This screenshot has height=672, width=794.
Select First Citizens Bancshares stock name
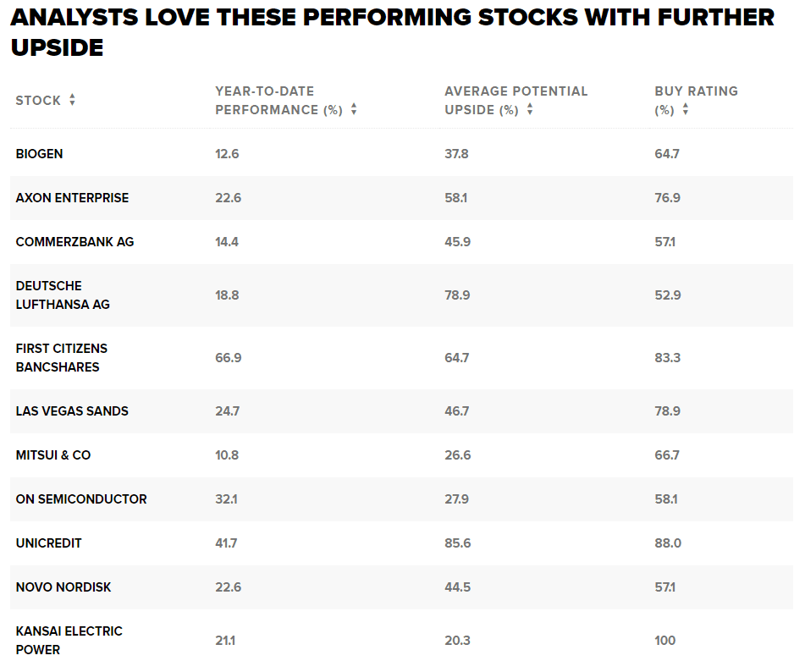tap(61, 358)
